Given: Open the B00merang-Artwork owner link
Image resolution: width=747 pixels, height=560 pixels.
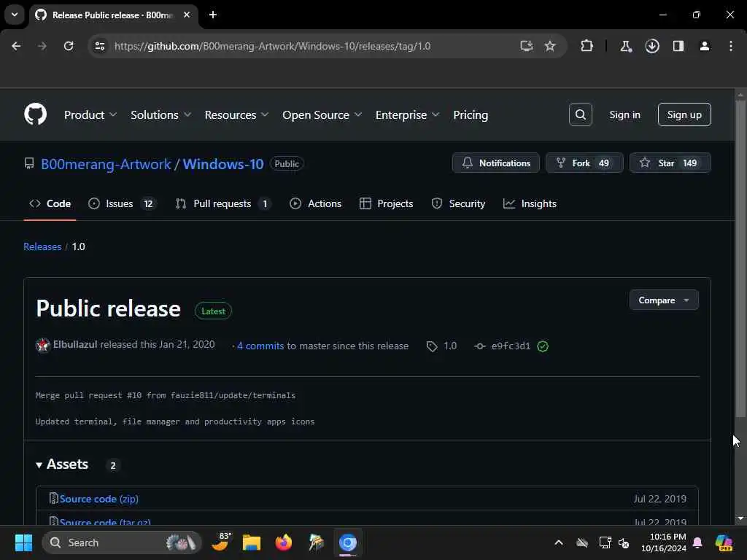Looking at the screenshot, I should point(106,164).
